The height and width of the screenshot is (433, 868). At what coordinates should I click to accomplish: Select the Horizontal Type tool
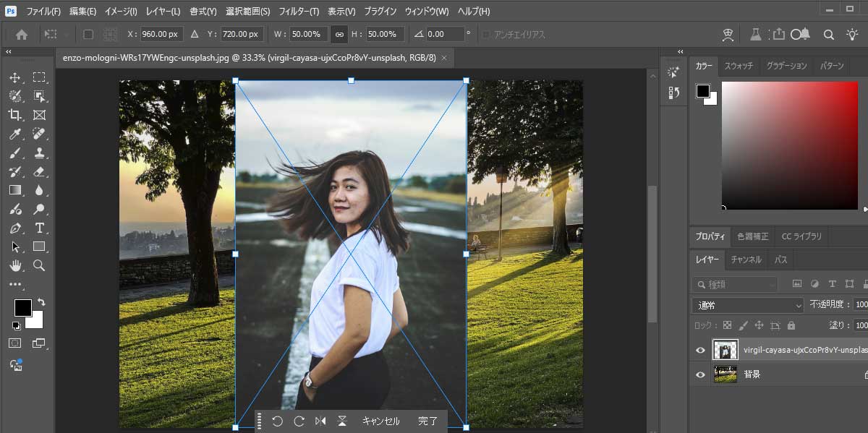pyautogui.click(x=39, y=228)
